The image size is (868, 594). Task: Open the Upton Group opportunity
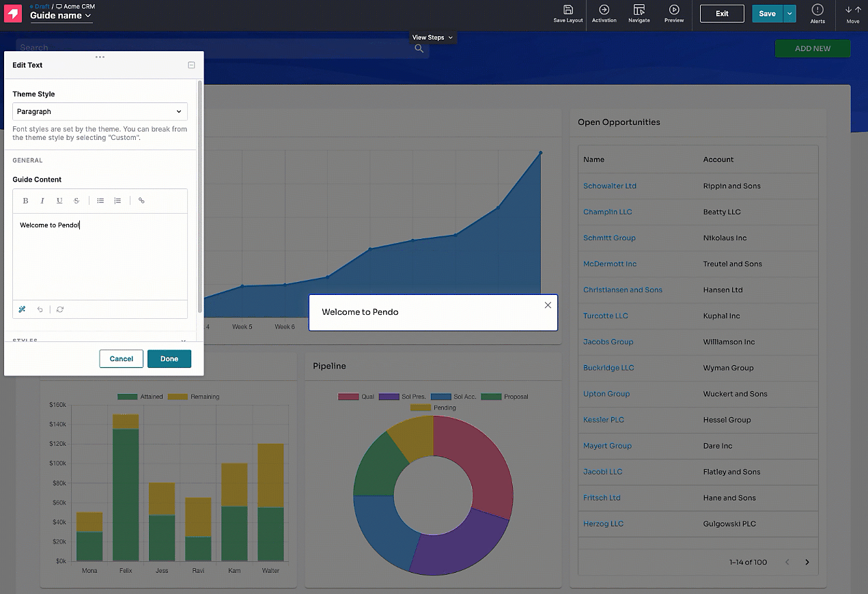(x=606, y=394)
